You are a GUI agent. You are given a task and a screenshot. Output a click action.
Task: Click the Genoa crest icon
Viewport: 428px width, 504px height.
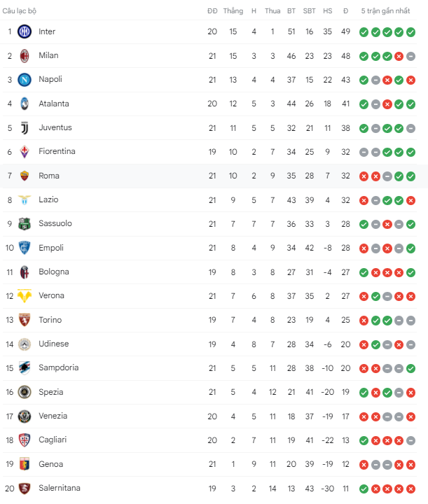point(25,464)
